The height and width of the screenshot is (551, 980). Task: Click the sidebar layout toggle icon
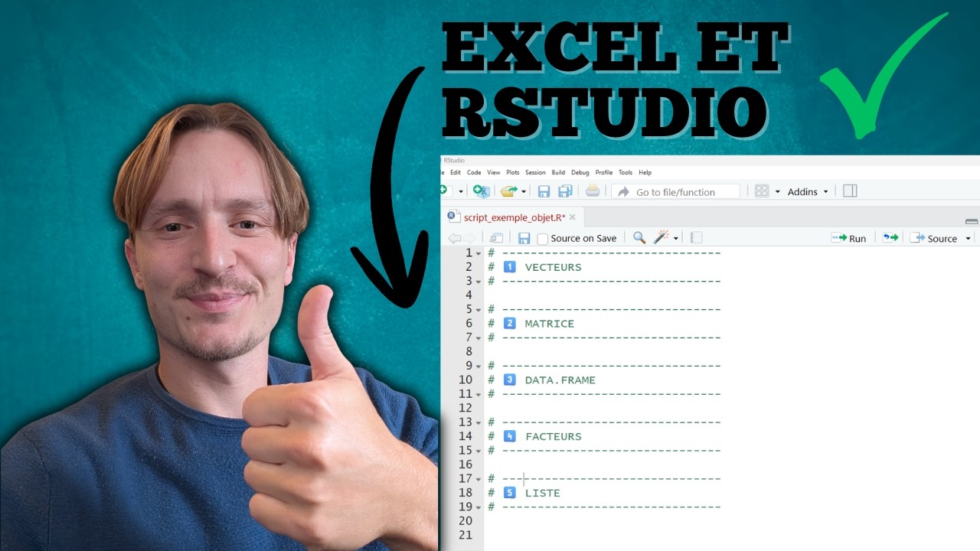click(850, 191)
